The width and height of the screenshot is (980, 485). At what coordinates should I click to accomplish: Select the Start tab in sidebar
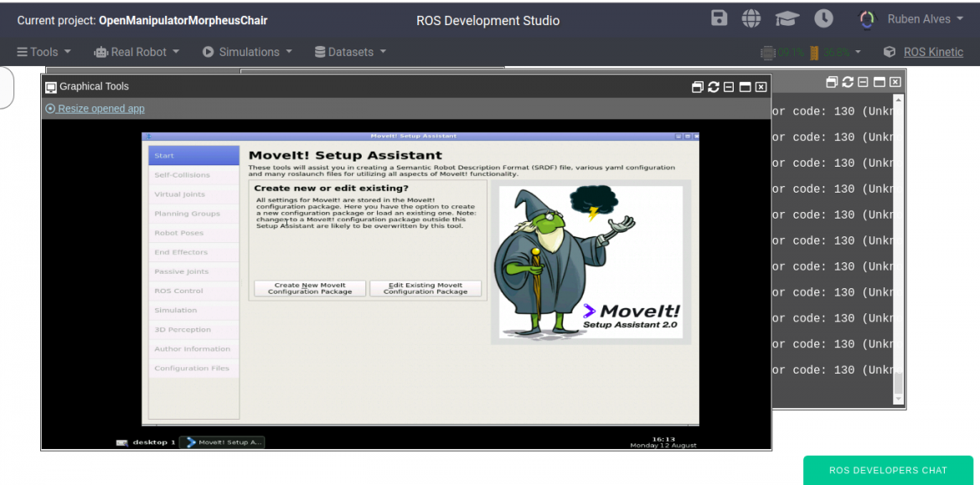pos(193,156)
